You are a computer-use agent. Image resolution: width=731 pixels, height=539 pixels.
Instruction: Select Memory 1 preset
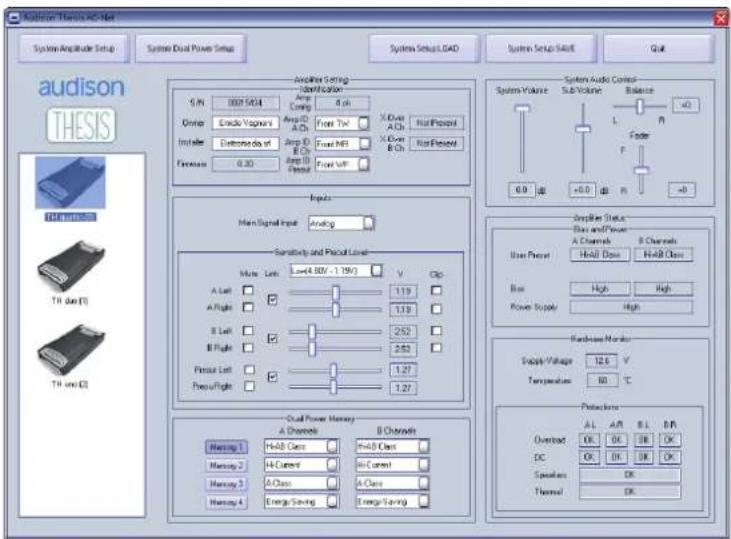(x=227, y=447)
